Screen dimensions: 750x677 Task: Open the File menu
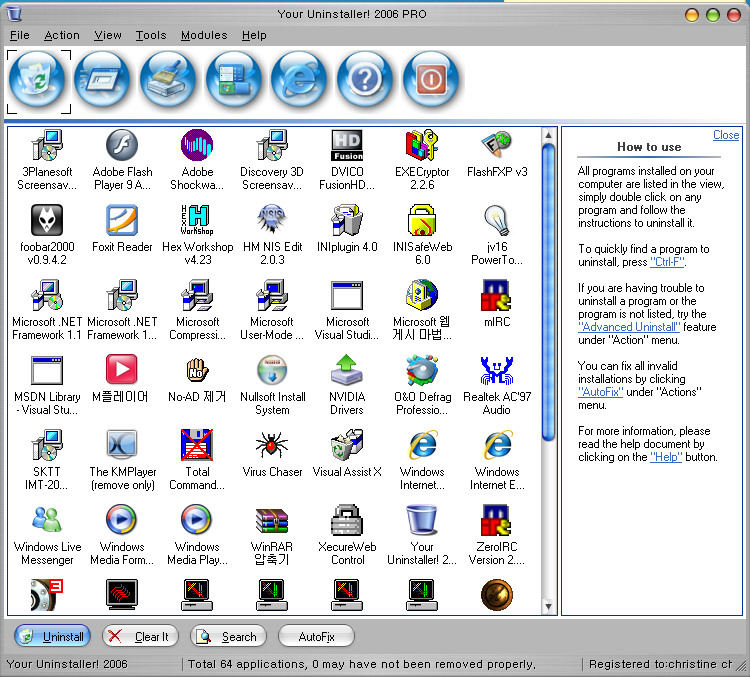click(x=20, y=35)
